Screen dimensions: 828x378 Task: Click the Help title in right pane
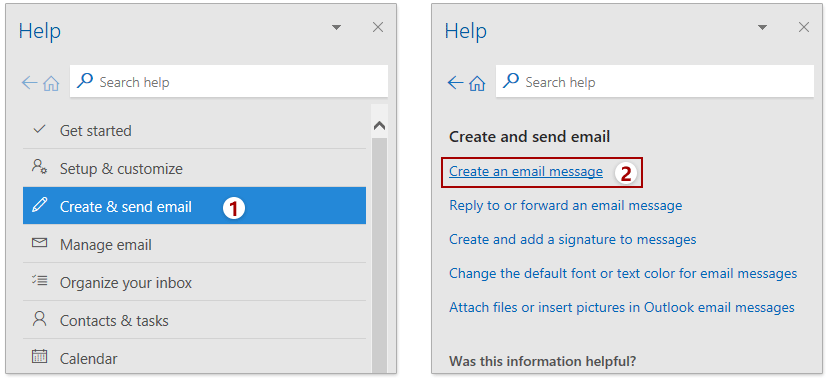click(466, 31)
